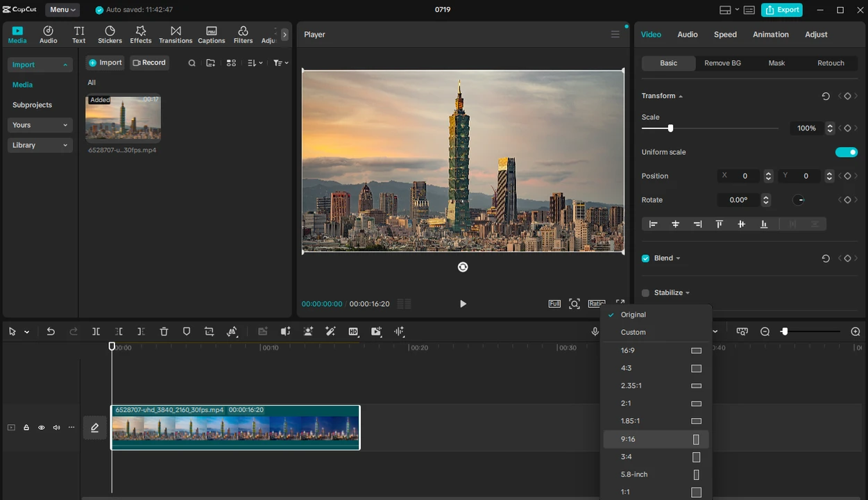
Task: Toggle the track lock icon
Action: pyautogui.click(x=26, y=428)
